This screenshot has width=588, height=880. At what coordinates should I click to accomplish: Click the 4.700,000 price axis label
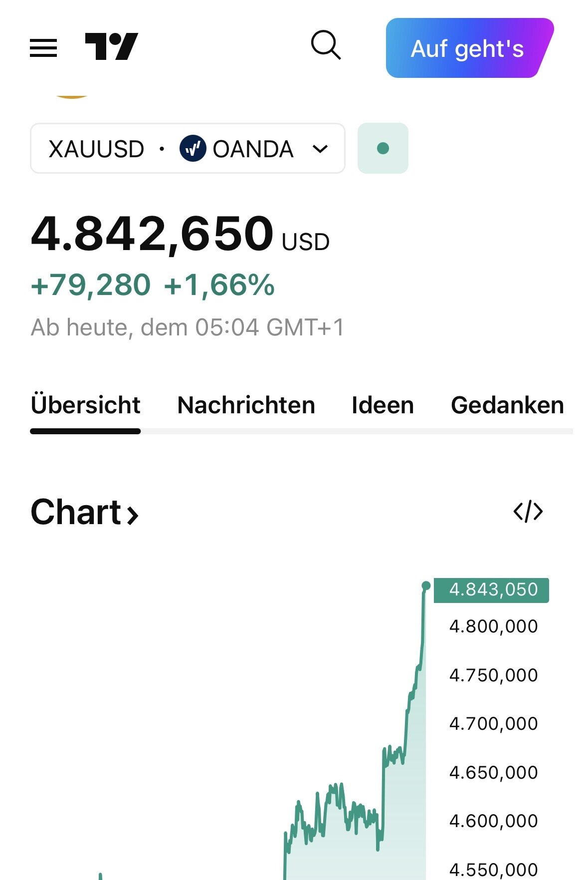tap(493, 723)
